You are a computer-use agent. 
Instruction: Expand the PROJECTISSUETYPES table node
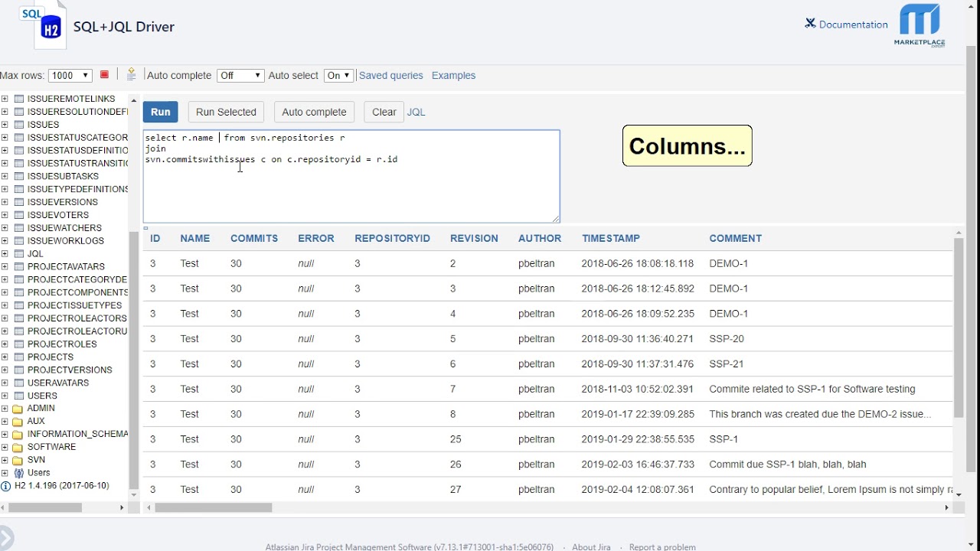coord(5,305)
